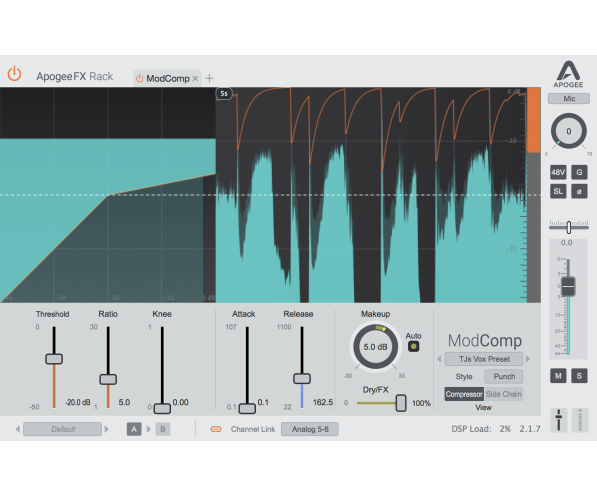Screen dimensions: 597x497
Task: Click the version number 2.1.7
Action: pos(530,429)
